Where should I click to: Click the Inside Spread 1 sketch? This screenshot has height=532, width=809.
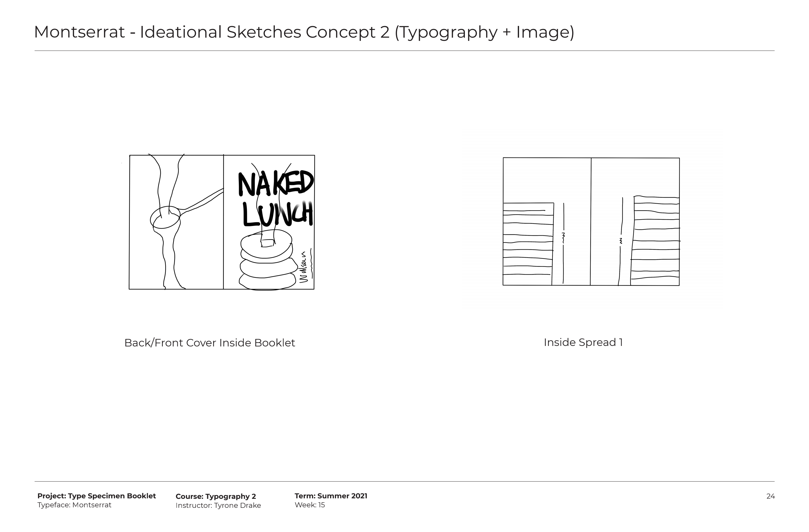(x=591, y=221)
